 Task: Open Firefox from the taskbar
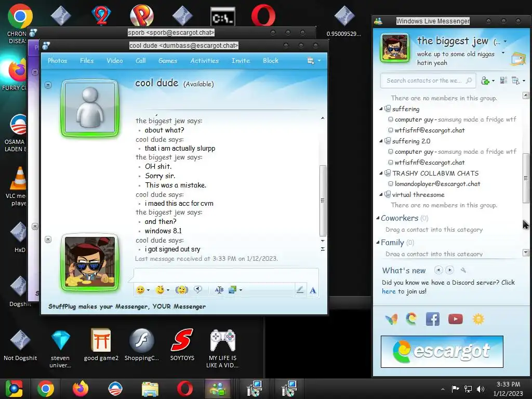pos(81,389)
